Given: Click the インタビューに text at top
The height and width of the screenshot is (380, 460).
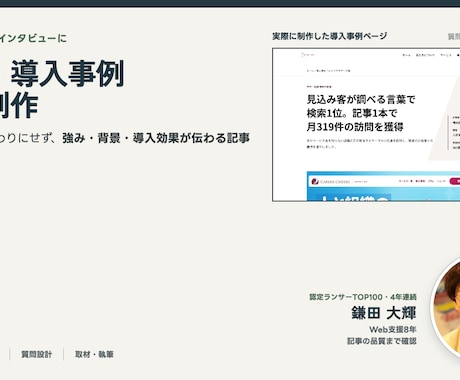Looking at the screenshot, I should (x=33, y=38).
